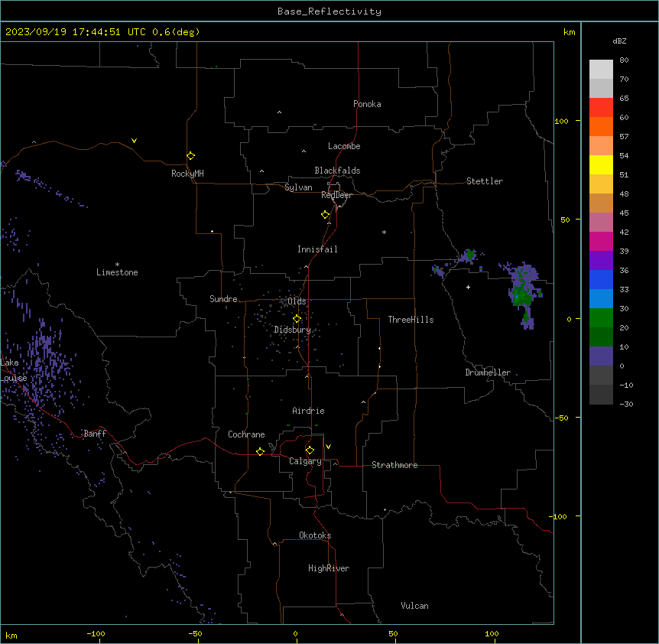Click the HighRiver label
Image resolution: width=659 pixels, height=644 pixels.
coord(329,568)
